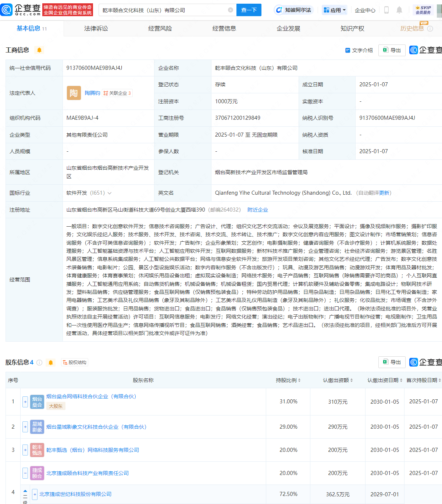
Task: Switch to 法律诉讼 tab
Action: tap(96, 28)
